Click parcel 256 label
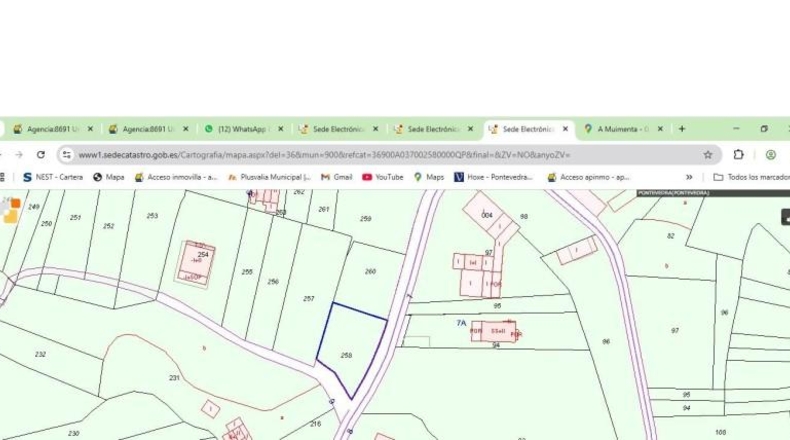790x440 pixels. (273, 282)
